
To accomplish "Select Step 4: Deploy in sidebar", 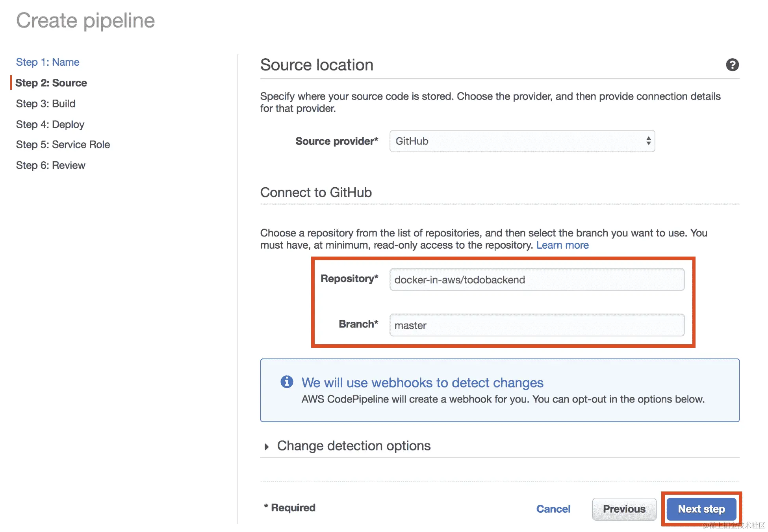I will (x=50, y=125).
